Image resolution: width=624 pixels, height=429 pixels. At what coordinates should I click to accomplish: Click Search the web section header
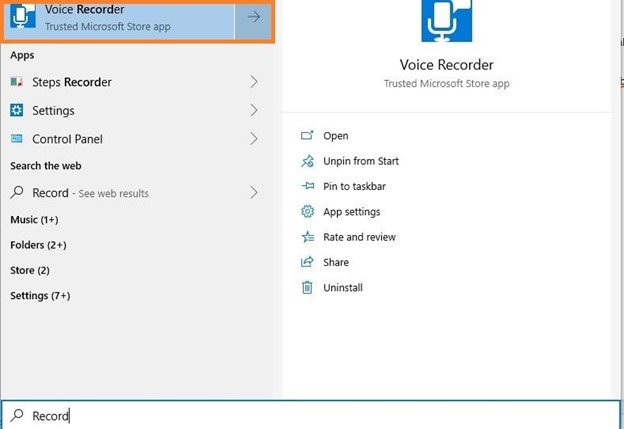click(x=46, y=166)
